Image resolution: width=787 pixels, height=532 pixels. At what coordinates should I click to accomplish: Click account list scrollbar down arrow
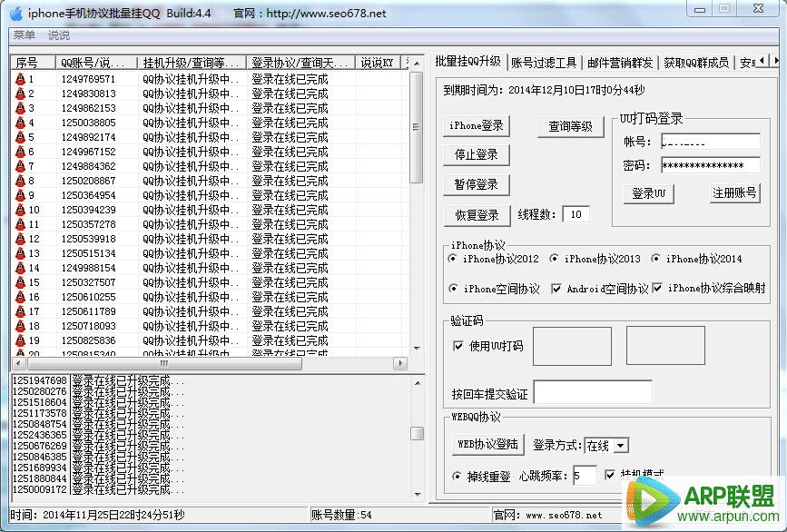coord(417,348)
